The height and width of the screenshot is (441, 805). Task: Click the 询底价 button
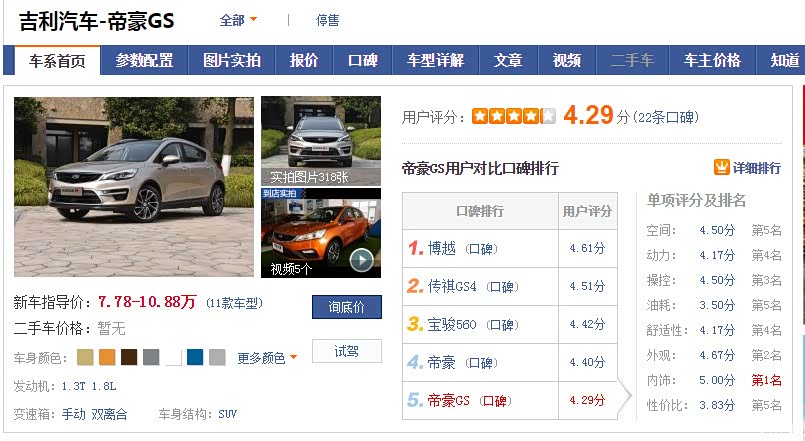pos(347,307)
